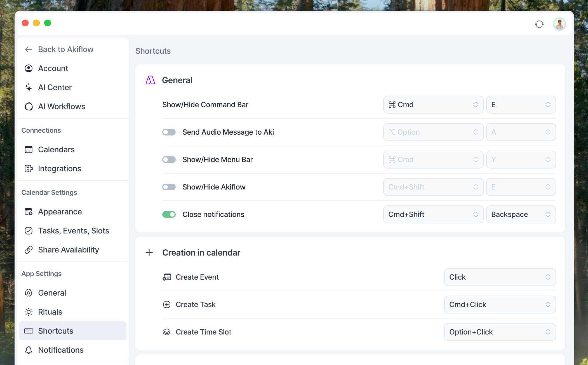This screenshot has width=588, height=365.
Task: Click the Rituals sun icon
Action: (29, 312)
